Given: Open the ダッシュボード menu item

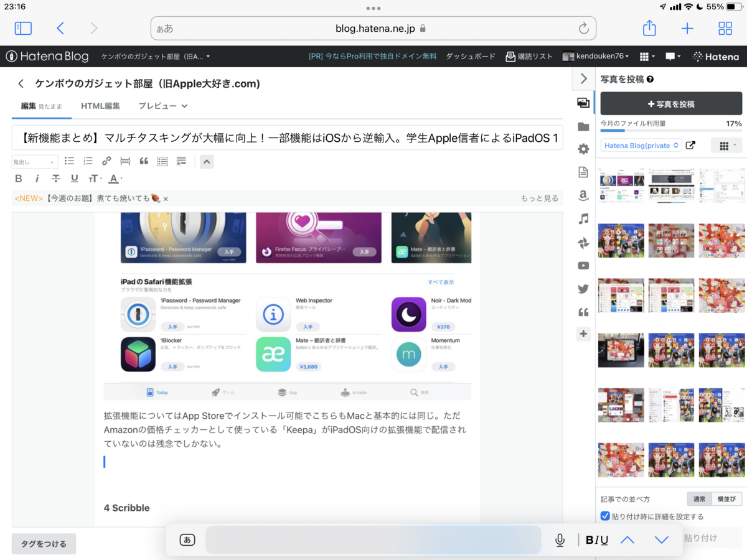Looking at the screenshot, I should pyautogui.click(x=470, y=56).
